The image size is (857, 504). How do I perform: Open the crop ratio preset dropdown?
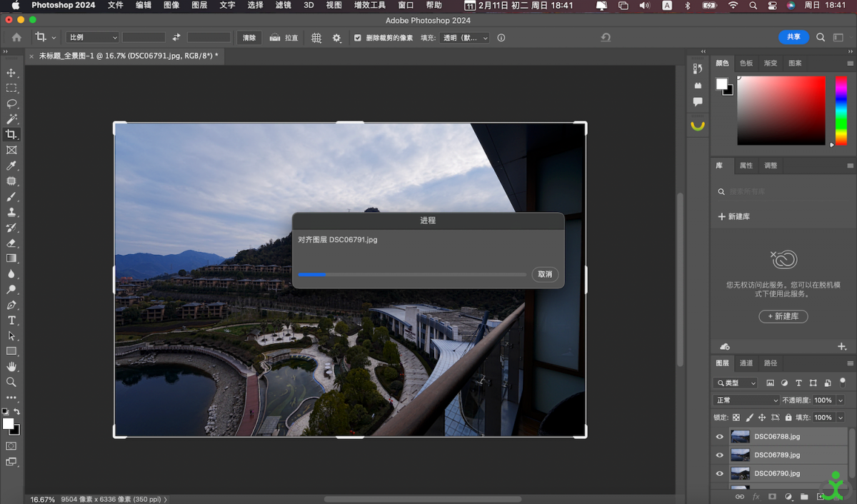tap(93, 38)
